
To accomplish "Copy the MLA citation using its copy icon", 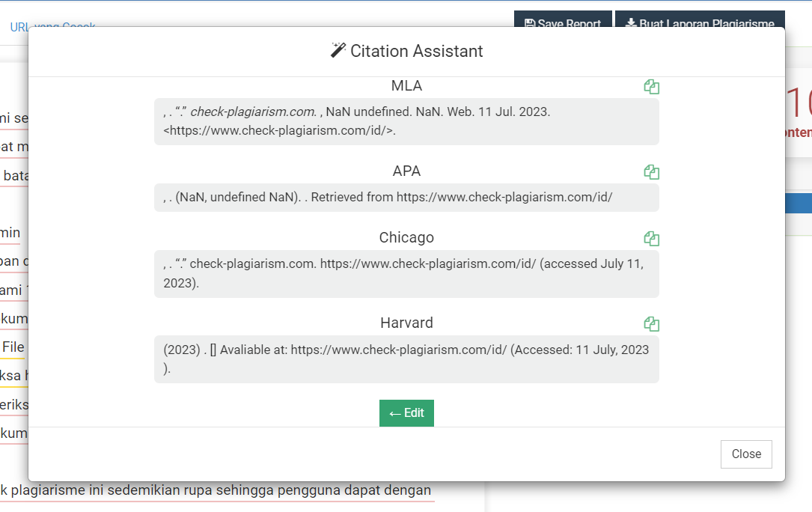I will [651, 87].
